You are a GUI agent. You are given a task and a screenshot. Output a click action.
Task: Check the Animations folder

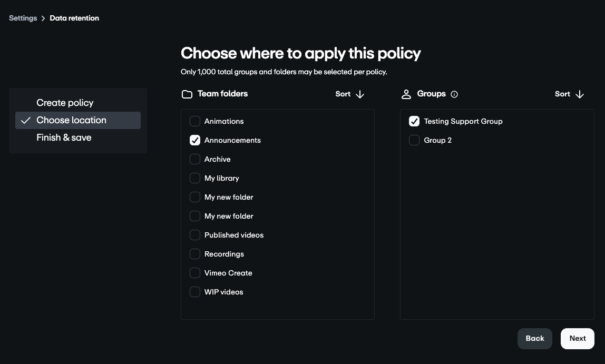195,121
